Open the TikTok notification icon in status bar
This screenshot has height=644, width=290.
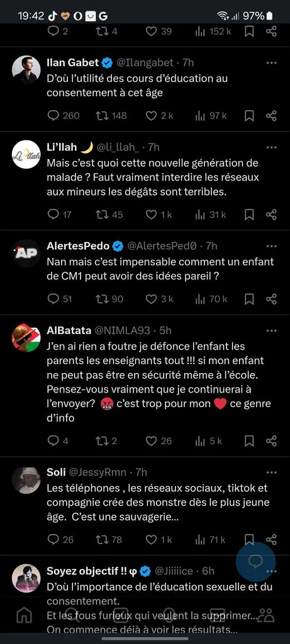(x=52, y=16)
